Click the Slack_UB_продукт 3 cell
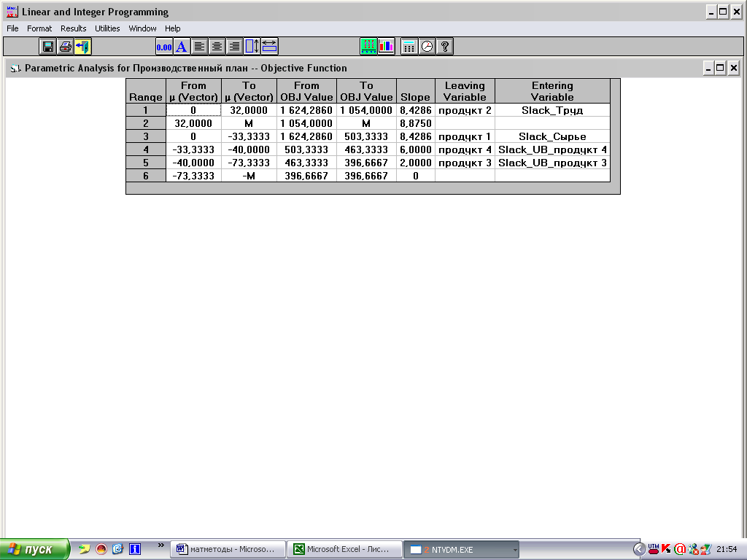The image size is (747, 560). 553,163
